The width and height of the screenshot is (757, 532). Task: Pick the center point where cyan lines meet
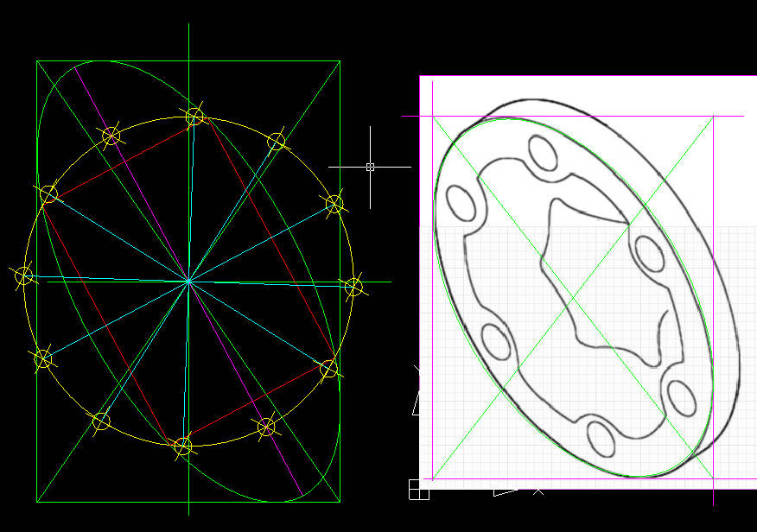point(188,282)
